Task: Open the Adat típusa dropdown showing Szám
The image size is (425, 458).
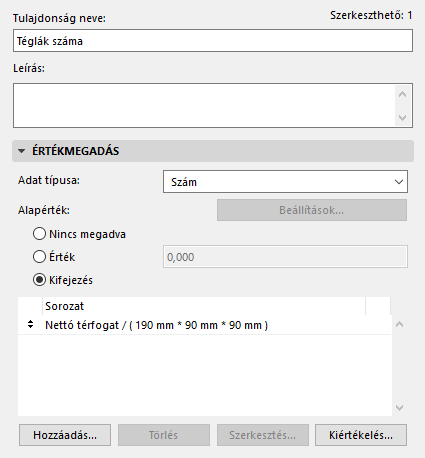Action: coord(285,182)
